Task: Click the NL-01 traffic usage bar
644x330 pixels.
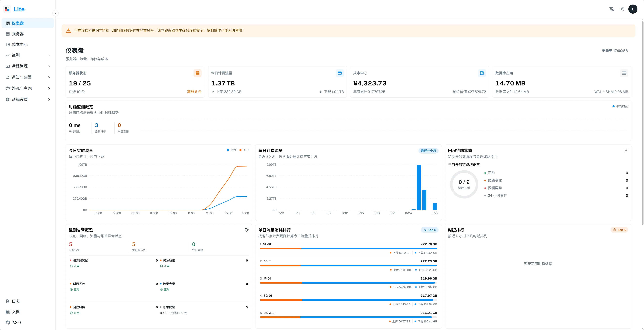Action: [348, 248]
